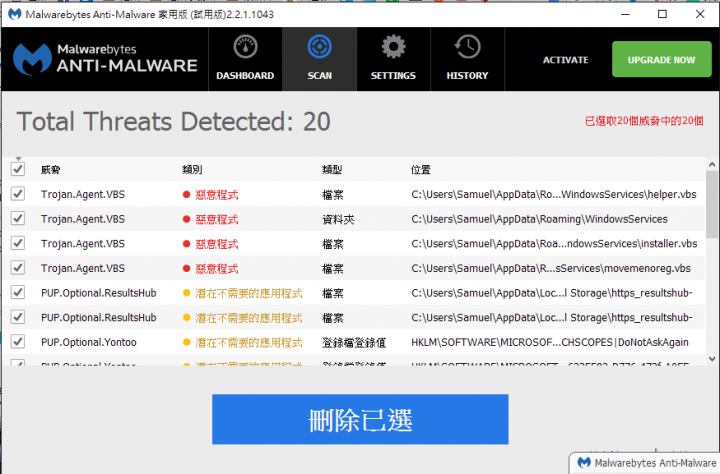This screenshot has height=474, width=720.
Task: Uncheck the first PUP.Optional.ResultsHub checkbox
Action: coord(18,292)
